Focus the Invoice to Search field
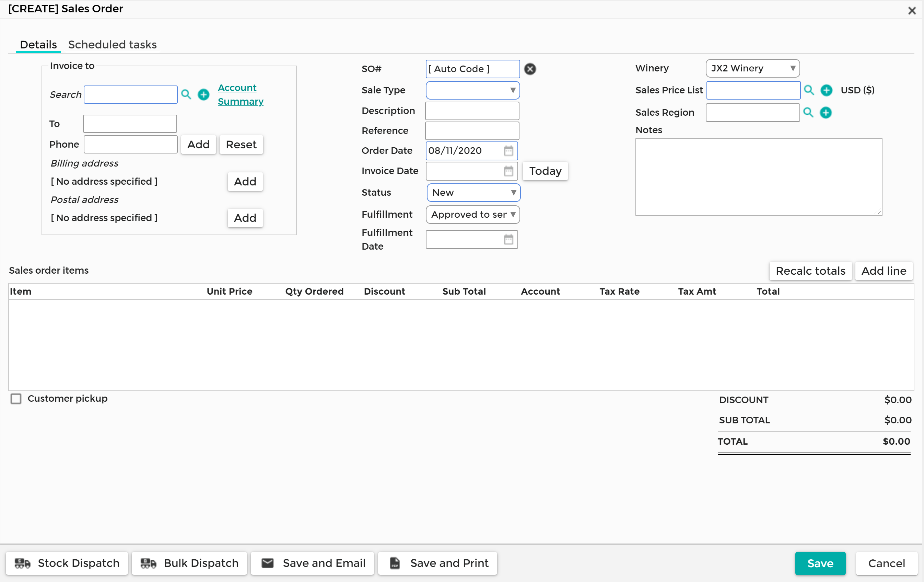This screenshot has height=582, width=924. coord(130,94)
